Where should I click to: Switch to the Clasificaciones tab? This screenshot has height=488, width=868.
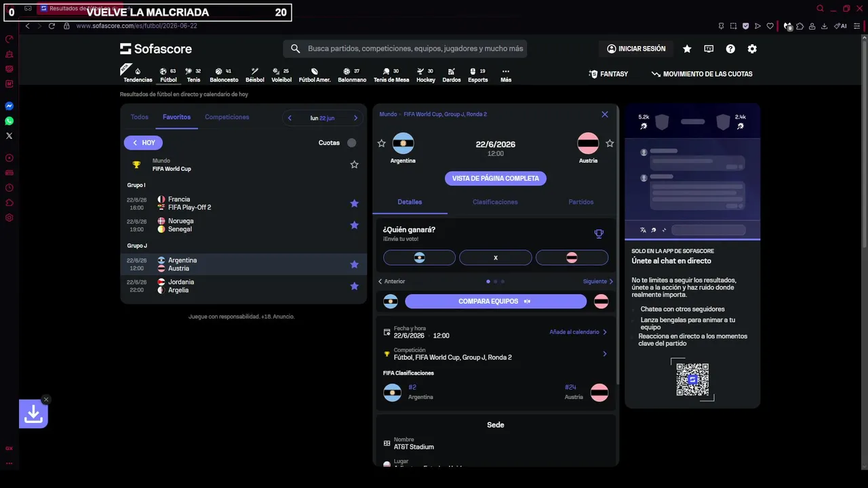[495, 202]
